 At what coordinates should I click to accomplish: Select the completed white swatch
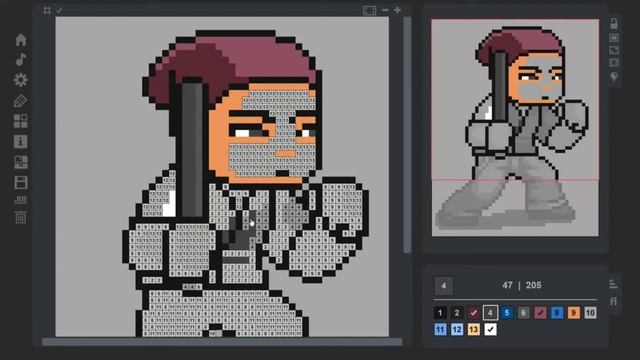(490, 329)
